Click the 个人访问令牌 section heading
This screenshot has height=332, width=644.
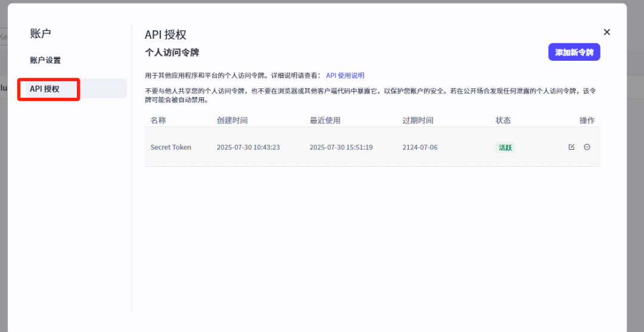click(172, 52)
